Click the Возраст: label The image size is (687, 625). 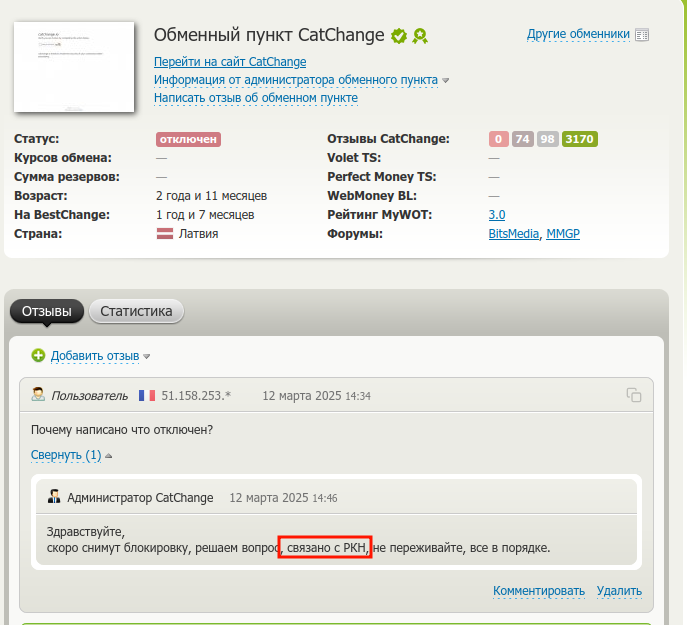click(x=41, y=195)
